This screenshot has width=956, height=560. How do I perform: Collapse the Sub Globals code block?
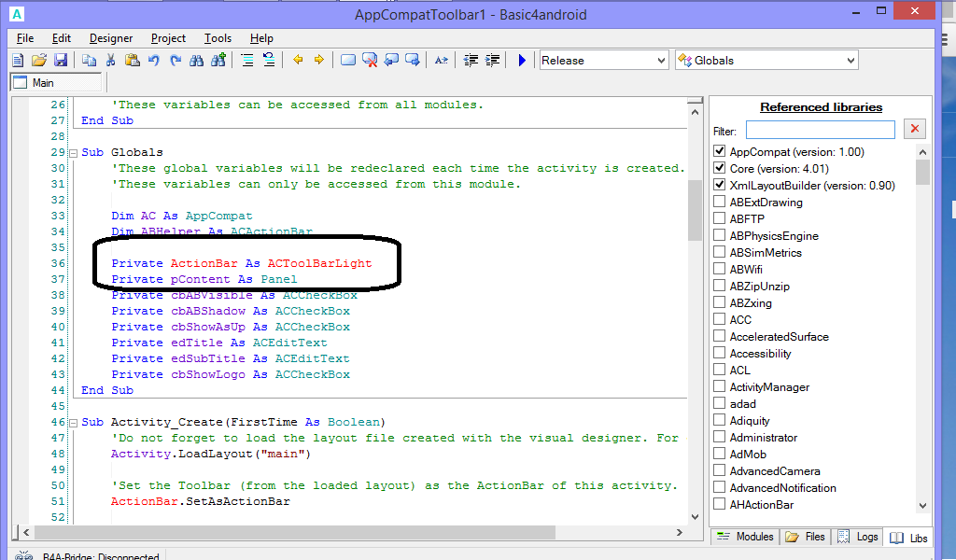pos(76,152)
